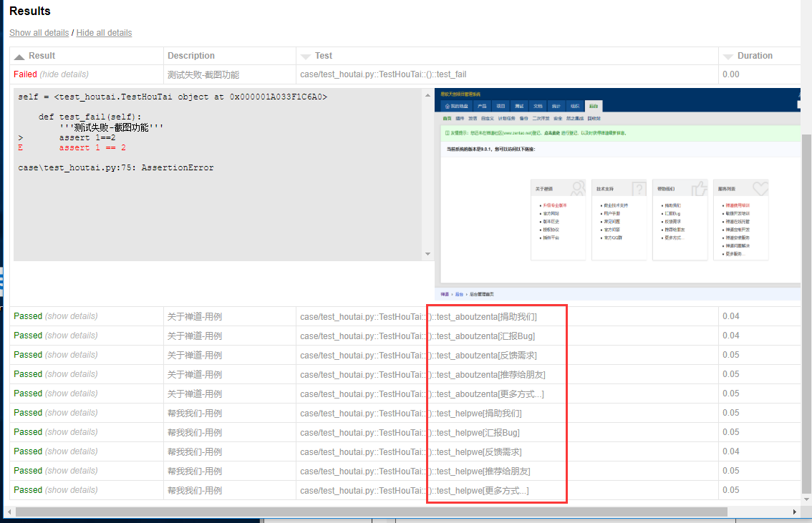Click the 0.00 duration of failed test
Image resolution: width=812 pixels, height=523 pixels.
point(730,74)
